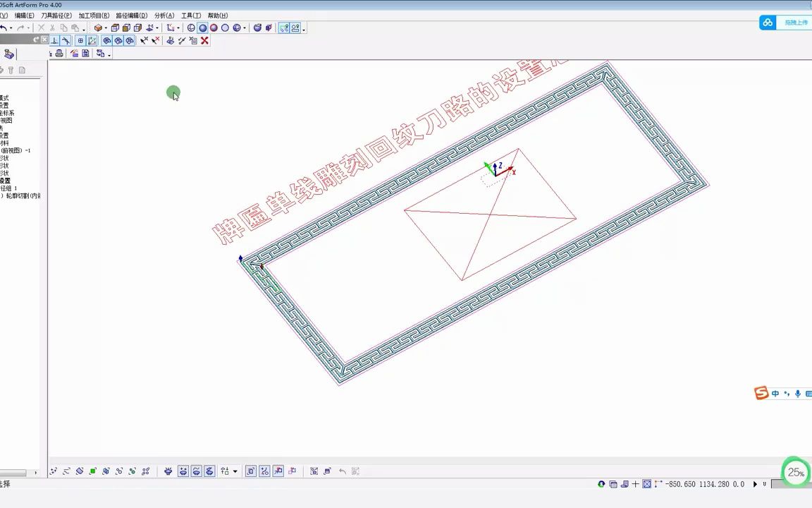812x508 pixels.
Task: Click the 25% zoom indicator circle
Action: (x=795, y=472)
